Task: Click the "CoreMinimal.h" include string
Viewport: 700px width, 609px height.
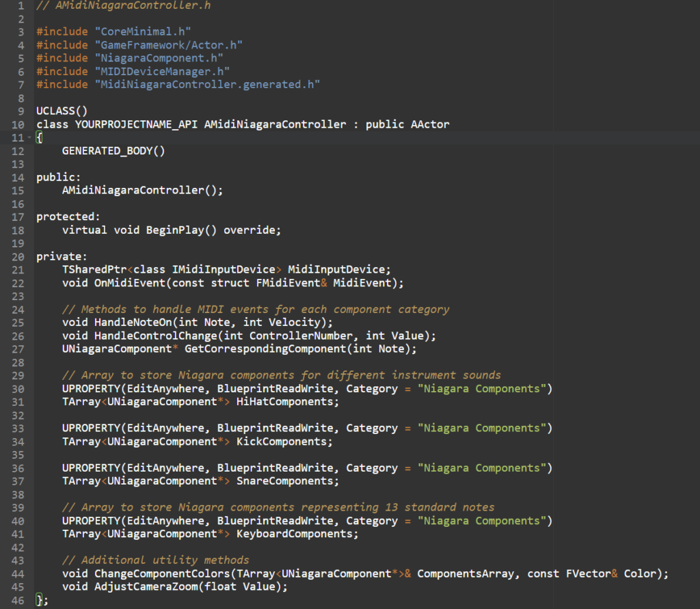Action: 143,31
